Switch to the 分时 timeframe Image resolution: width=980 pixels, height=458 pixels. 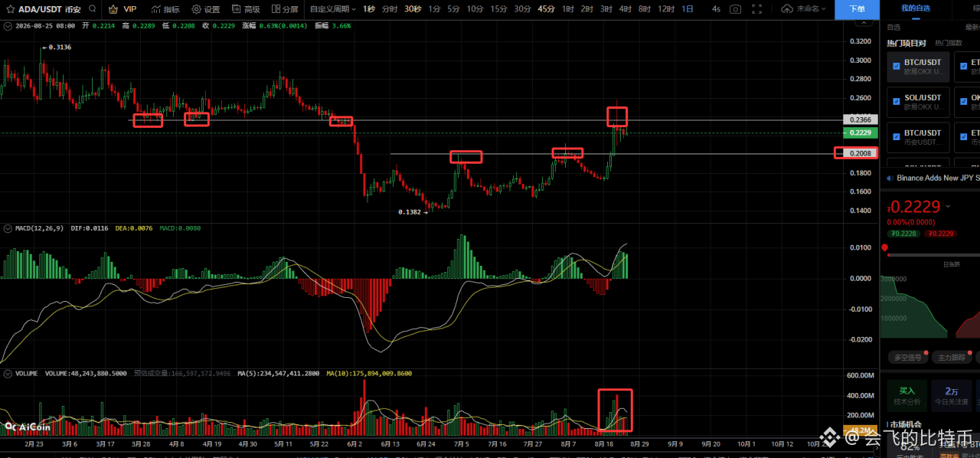(390, 9)
